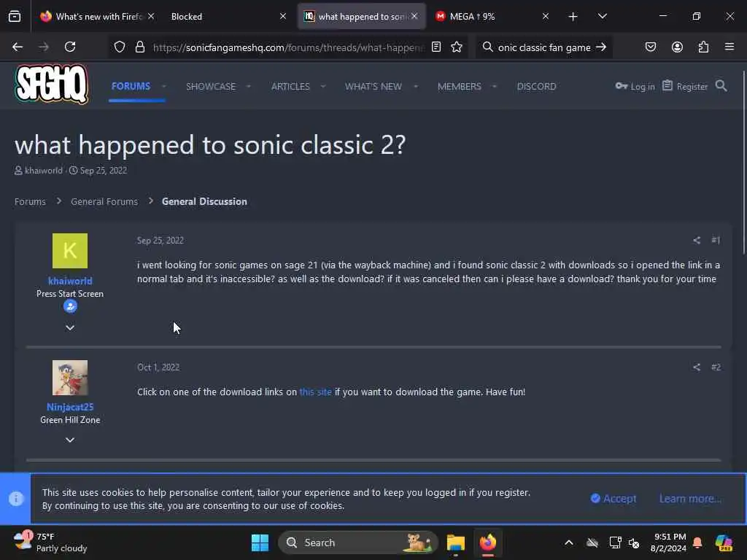The width and height of the screenshot is (747, 560).
Task: Go forward one page
Action: pos(43,47)
